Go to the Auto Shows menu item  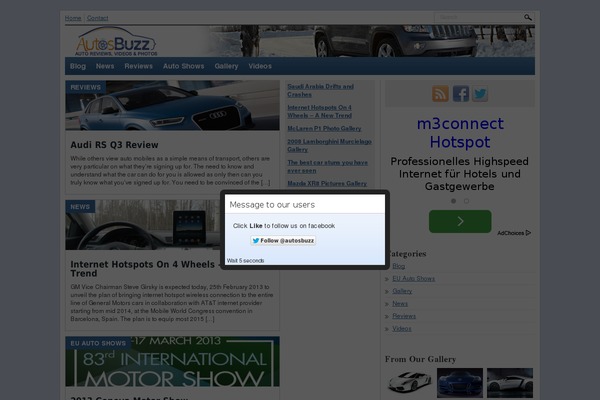pyautogui.click(x=184, y=66)
